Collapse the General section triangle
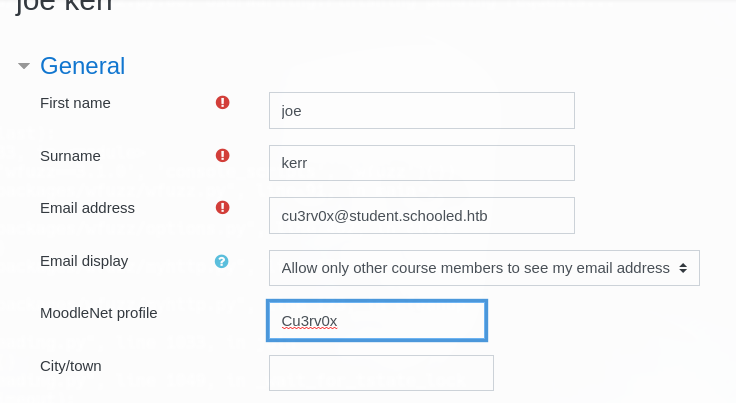The width and height of the screenshot is (736, 403). tap(24, 66)
